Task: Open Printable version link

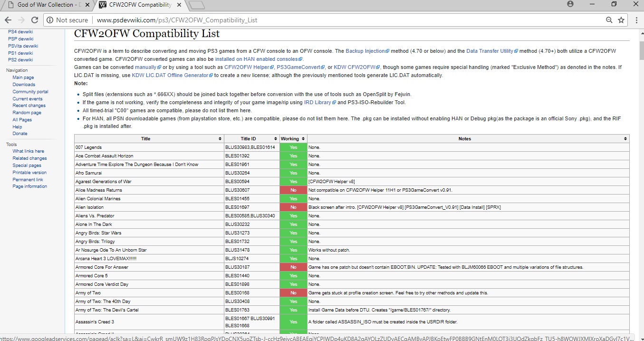Action: point(29,173)
